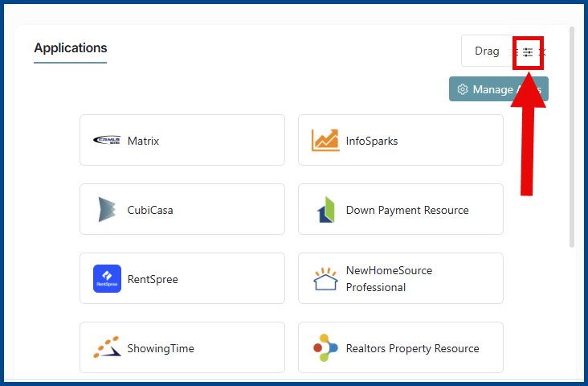The width and height of the screenshot is (588, 386).
Task: Open the CubiCasa application tile
Action: [x=182, y=209]
